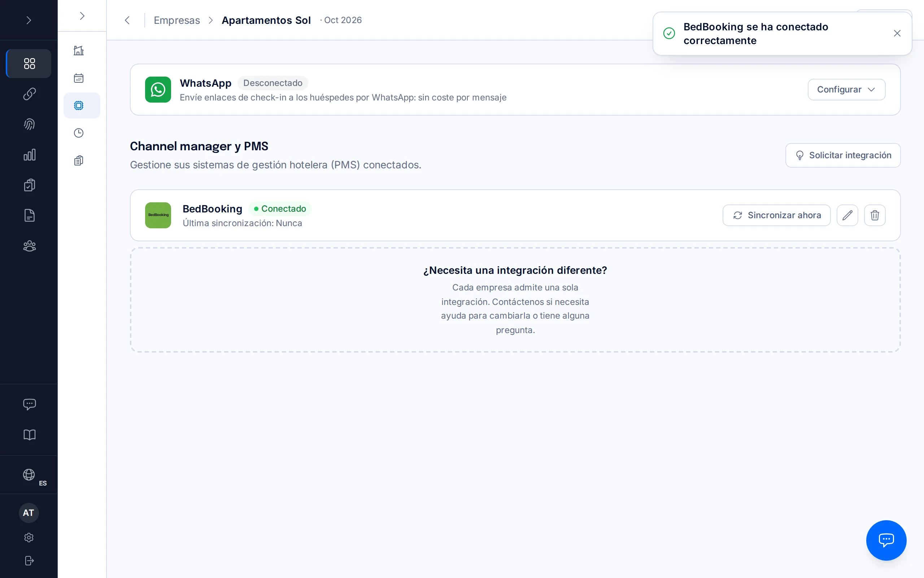
Task: Expand the dark main sidebar chevron
Action: [29, 20]
